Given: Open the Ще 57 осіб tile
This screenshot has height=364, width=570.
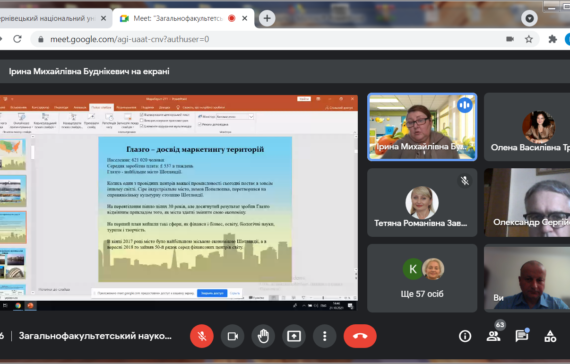Looking at the screenshot, I should click(422, 278).
